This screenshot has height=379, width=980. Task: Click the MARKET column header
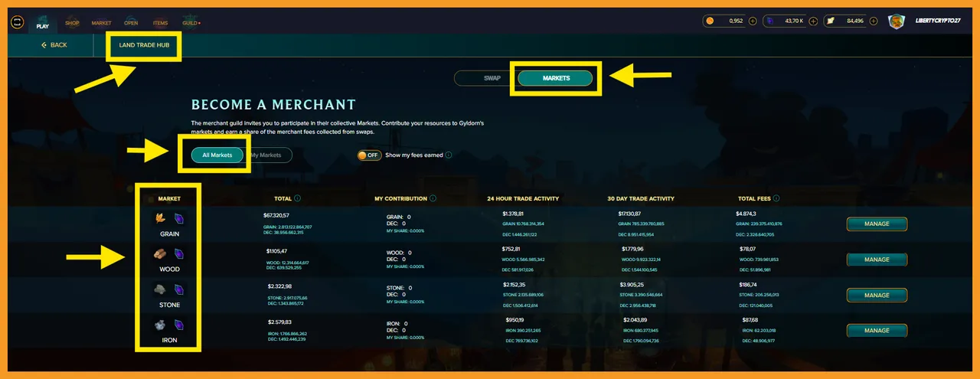click(x=169, y=198)
